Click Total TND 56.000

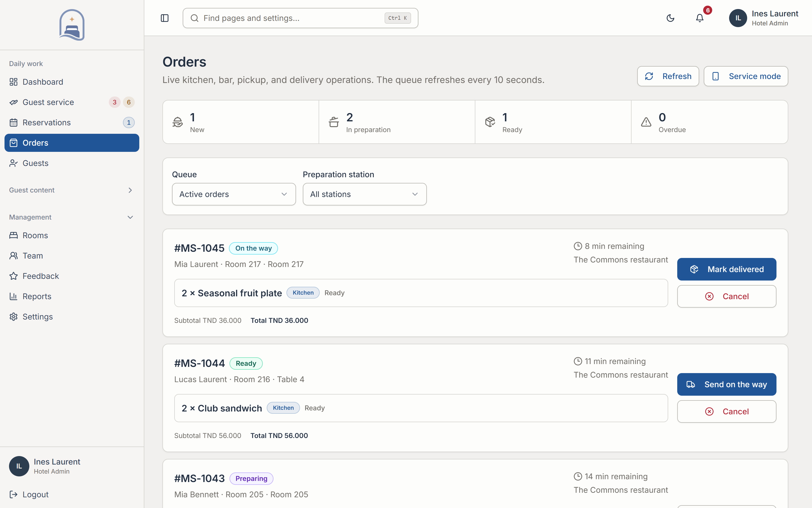(x=279, y=436)
